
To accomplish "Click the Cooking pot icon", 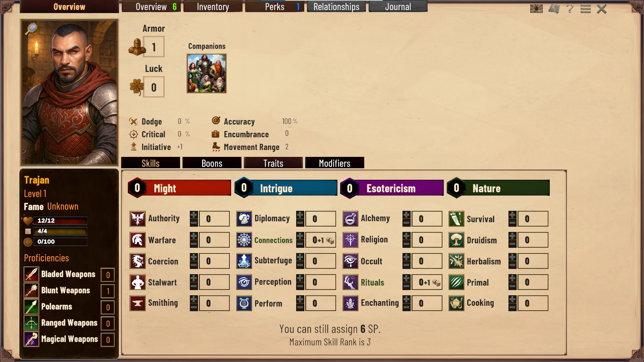I will pyautogui.click(x=456, y=303).
